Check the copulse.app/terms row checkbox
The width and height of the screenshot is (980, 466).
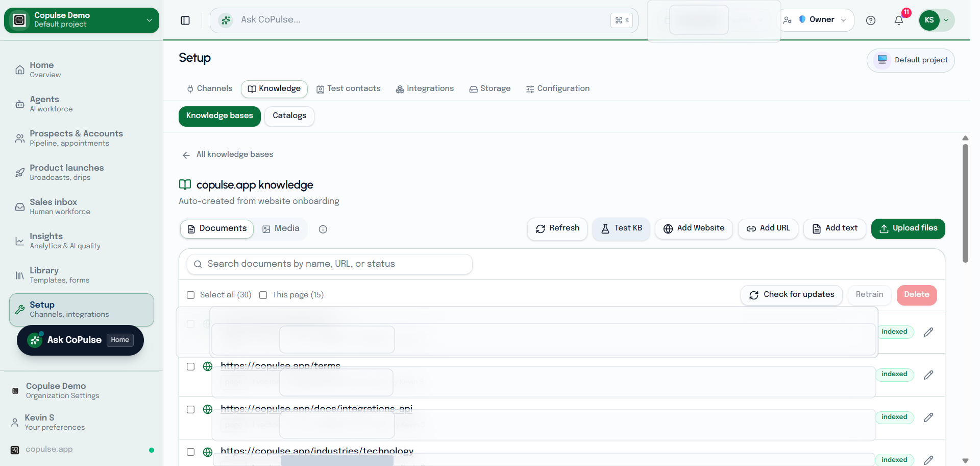pyautogui.click(x=191, y=367)
